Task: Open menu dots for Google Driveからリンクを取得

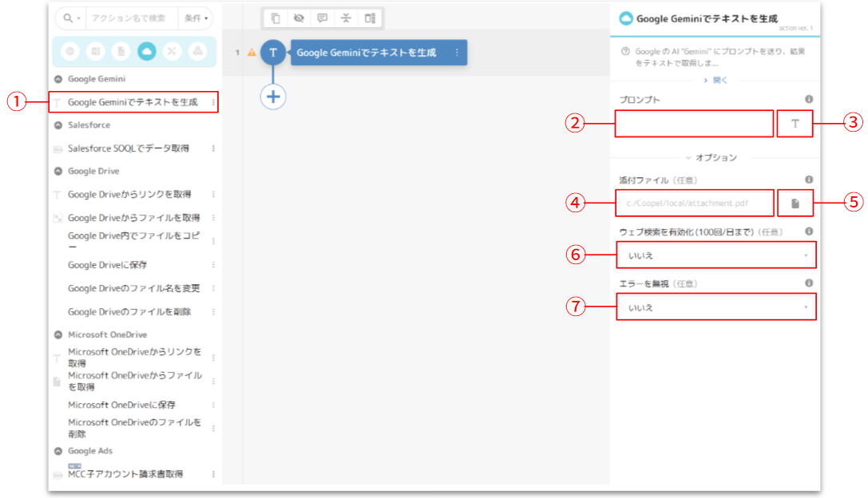Action: tap(213, 194)
